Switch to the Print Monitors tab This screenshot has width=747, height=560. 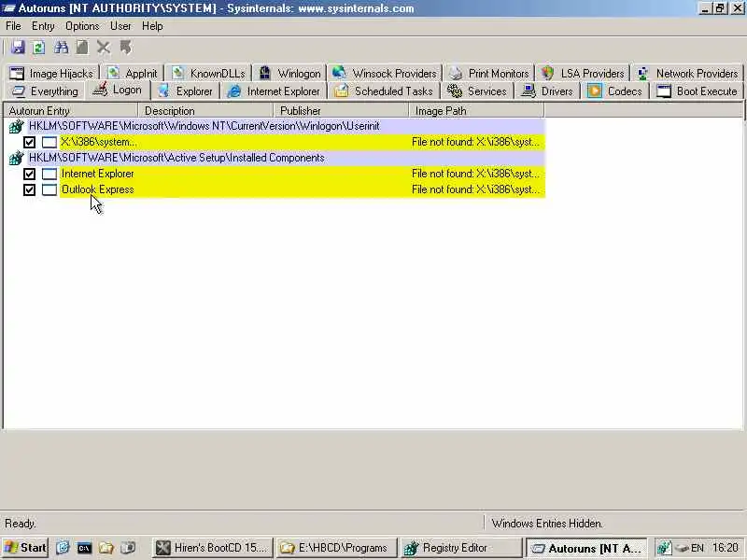click(489, 74)
